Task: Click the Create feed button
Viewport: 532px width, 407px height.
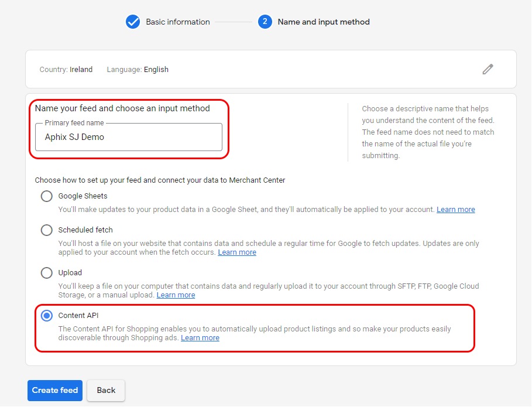Action: [x=55, y=390]
